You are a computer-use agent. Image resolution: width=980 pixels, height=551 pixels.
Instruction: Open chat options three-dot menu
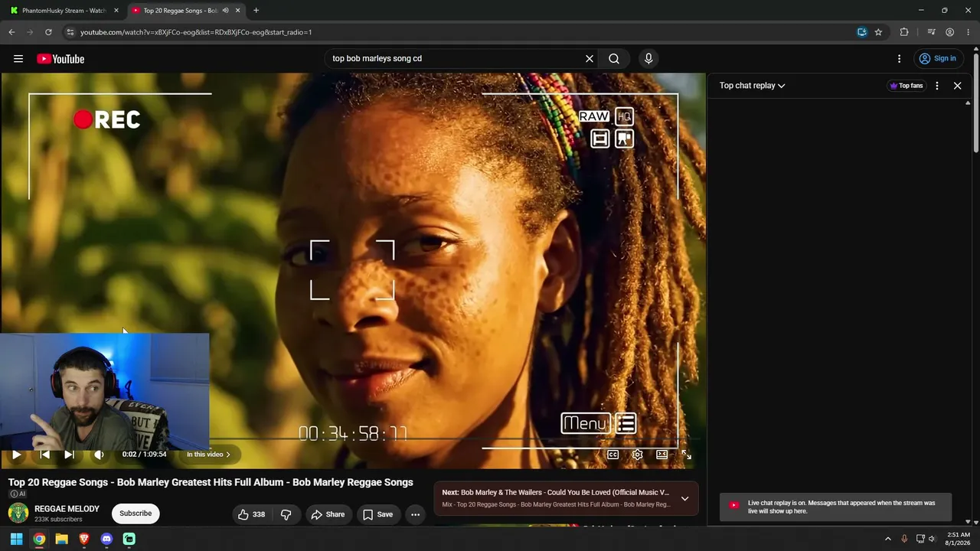pyautogui.click(x=937, y=86)
